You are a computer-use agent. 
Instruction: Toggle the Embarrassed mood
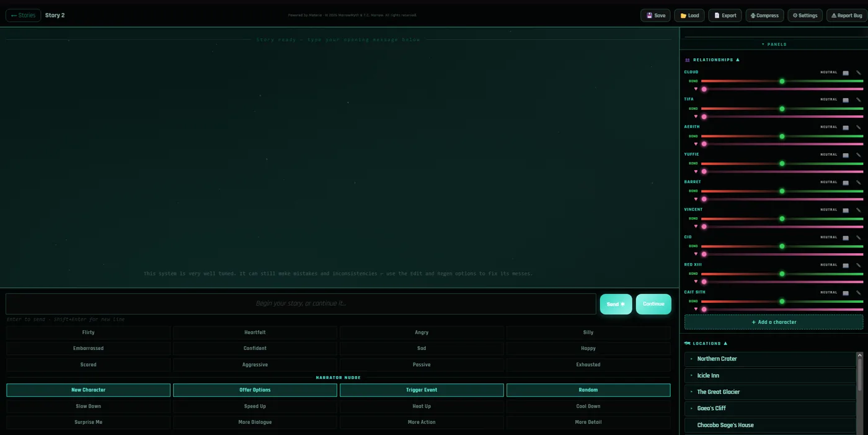pos(88,348)
